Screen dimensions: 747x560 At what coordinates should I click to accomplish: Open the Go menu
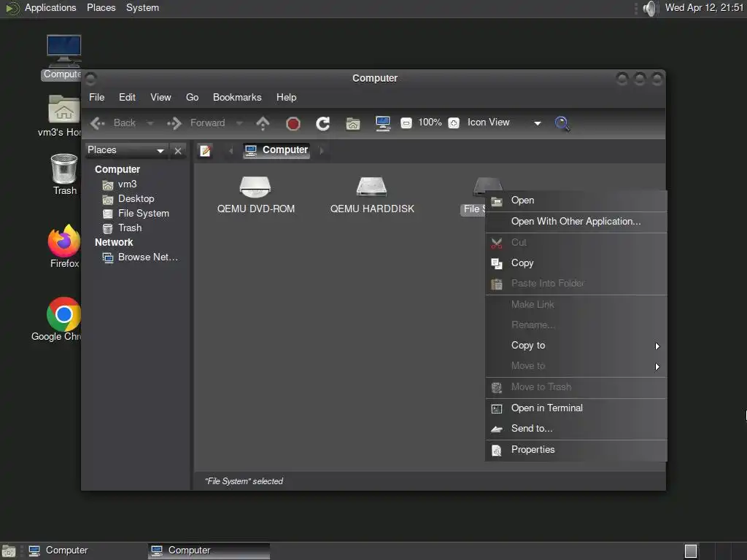[192, 97]
